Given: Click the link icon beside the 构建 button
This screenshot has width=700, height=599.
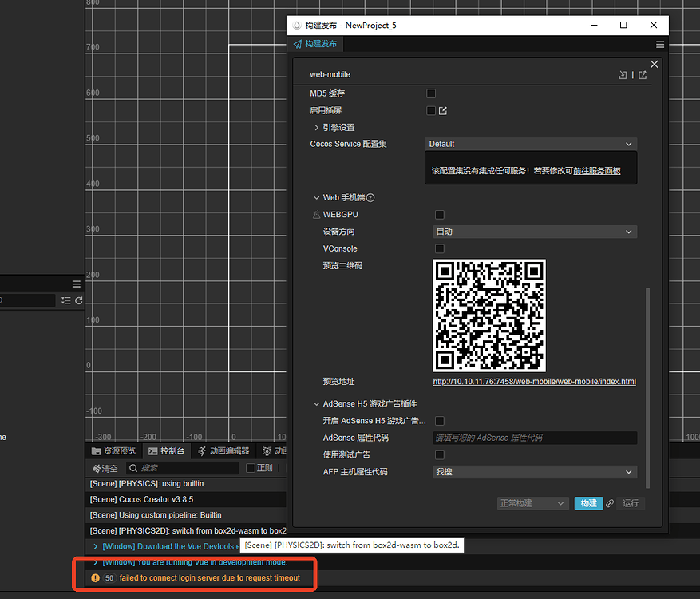Looking at the screenshot, I should pyautogui.click(x=608, y=503).
